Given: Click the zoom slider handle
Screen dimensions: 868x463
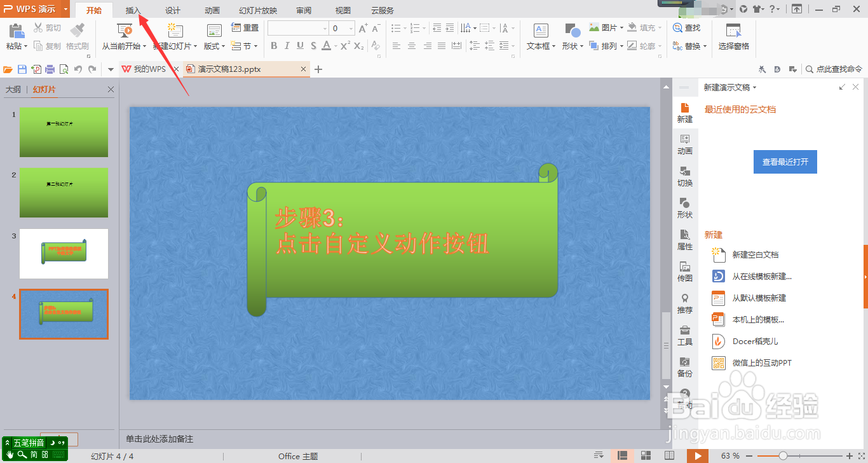Looking at the screenshot, I should point(783,455).
